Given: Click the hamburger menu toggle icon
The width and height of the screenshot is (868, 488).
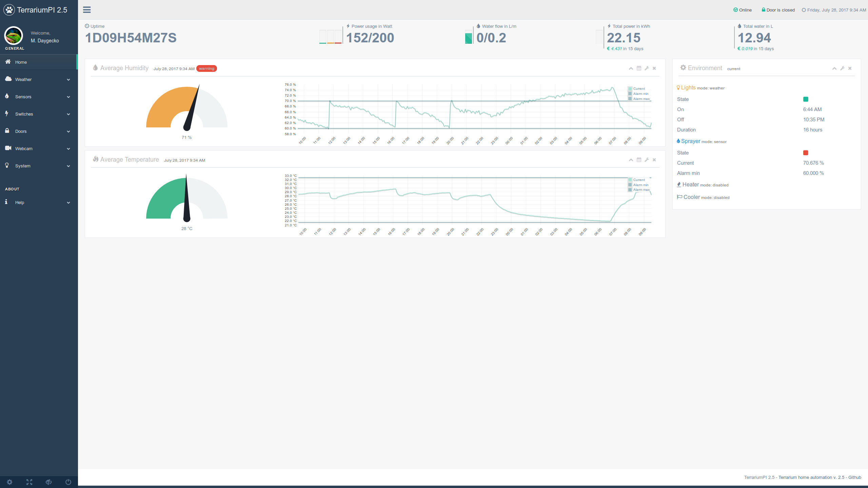Looking at the screenshot, I should [x=87, y=10].
